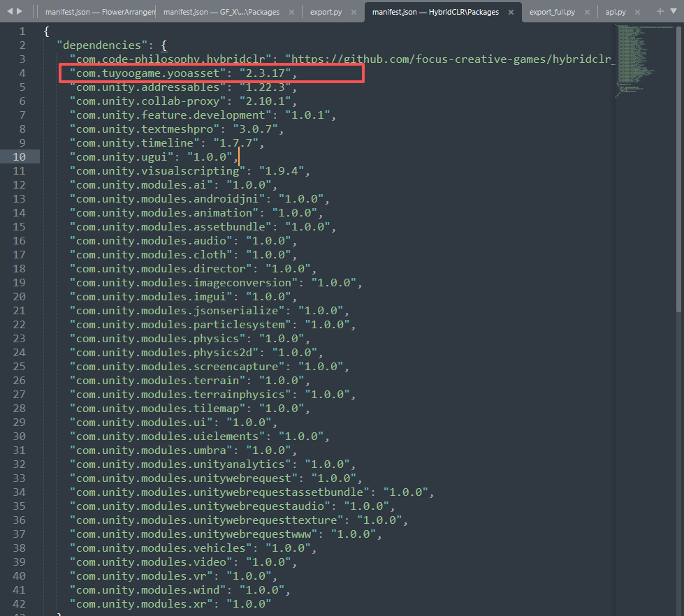This screenshot has height=616, width=684.
Task: Click "com.unity.modules.audio" key
Action: tap(151, 241)
